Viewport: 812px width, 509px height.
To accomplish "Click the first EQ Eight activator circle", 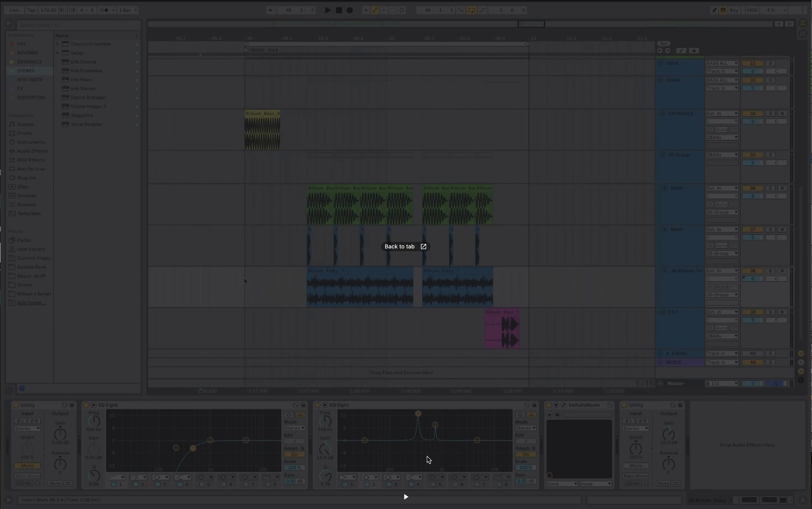I will click(x=86, y=405).
